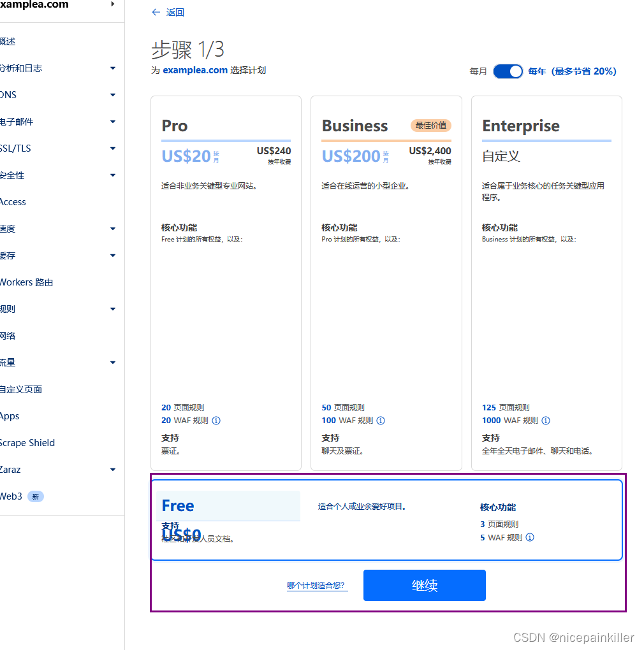This screenshot has height=650, width=644.
Task: Toggle billing from 每月 to 每年
Action: [x=508, y=71]
